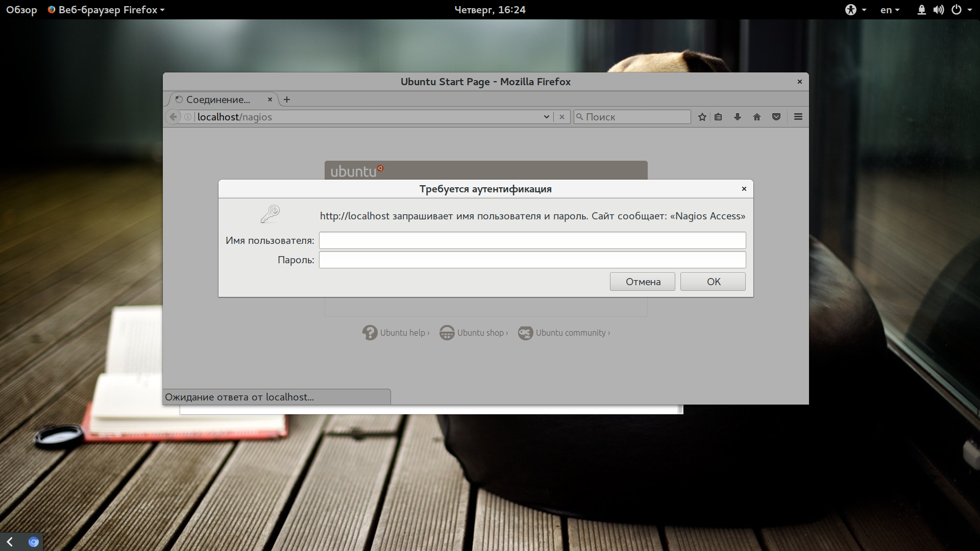This screenshot has width=980, height=551.
Task: Show site information icon in URL bar
Action: pyautogui.click(x=188, y=117)
